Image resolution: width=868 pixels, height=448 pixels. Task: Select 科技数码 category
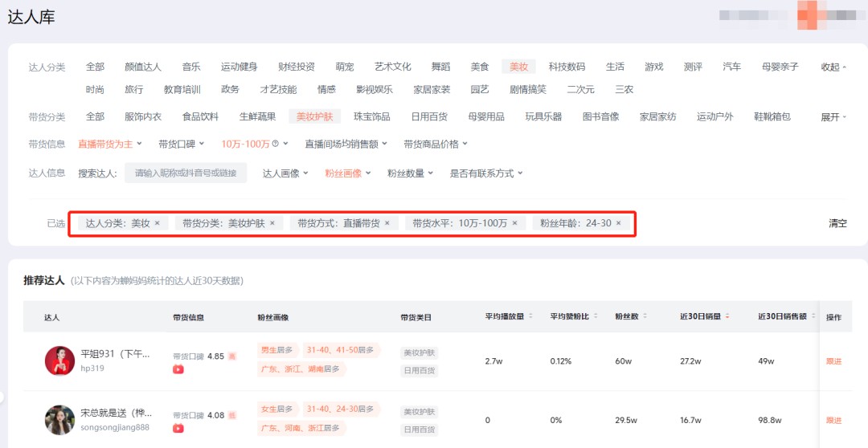[567, 67]
